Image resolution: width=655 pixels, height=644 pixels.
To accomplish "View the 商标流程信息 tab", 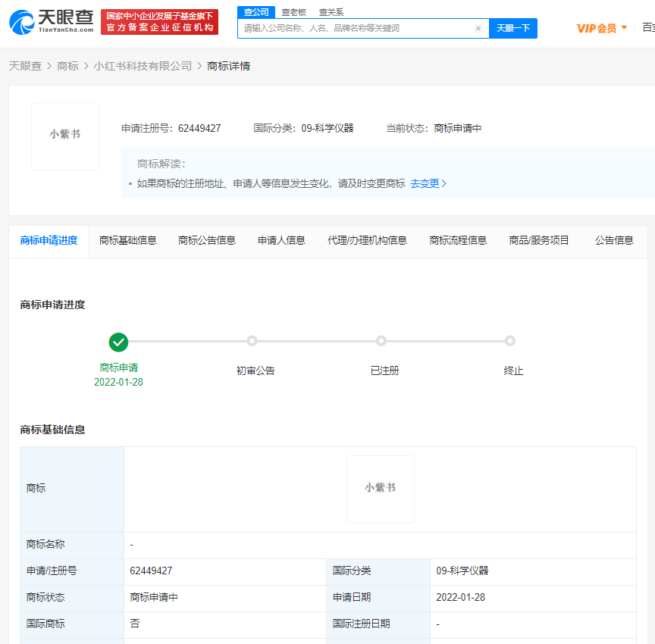I will 458,239.
